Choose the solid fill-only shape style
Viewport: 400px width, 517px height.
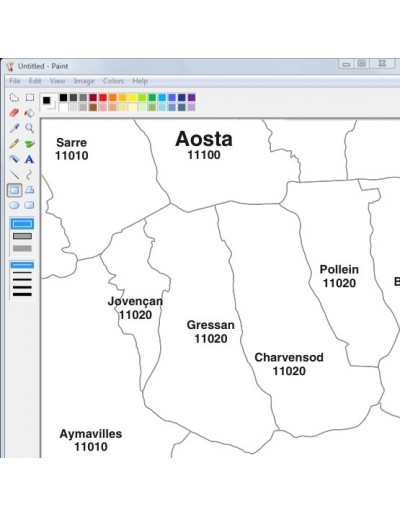point(22,248)
